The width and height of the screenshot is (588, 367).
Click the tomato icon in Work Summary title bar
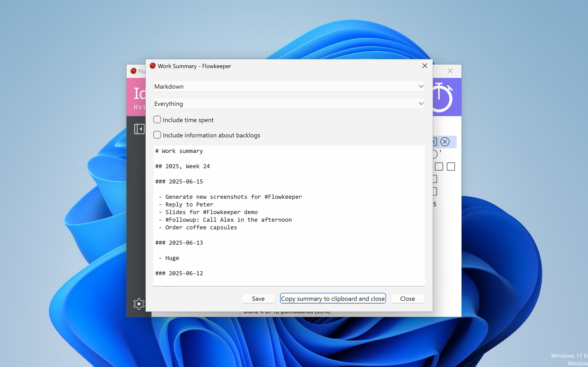[153, 66]
